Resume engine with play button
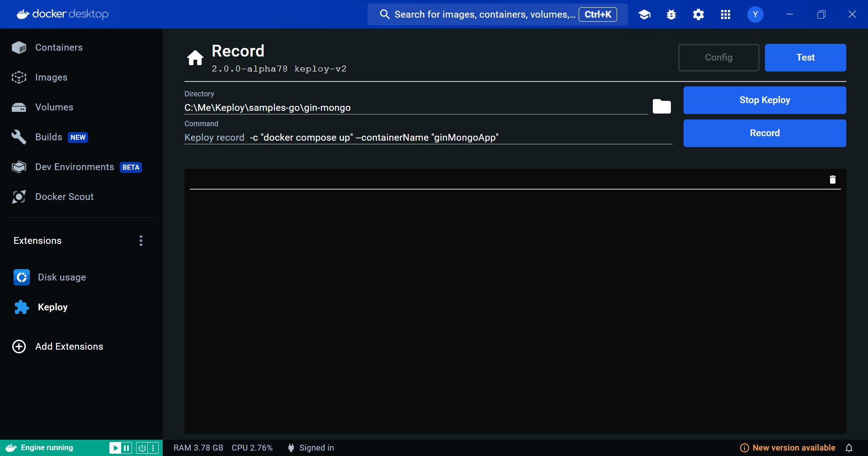 tap(115, 448)
